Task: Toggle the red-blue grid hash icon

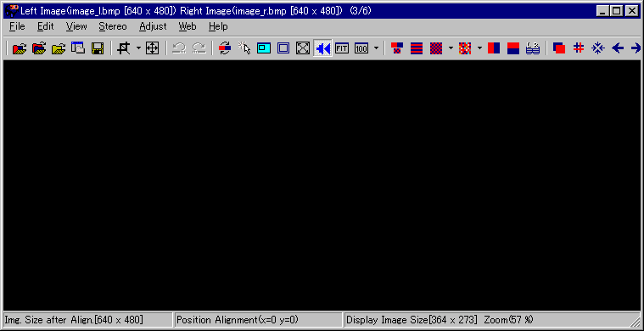Action: pos(579,48)
